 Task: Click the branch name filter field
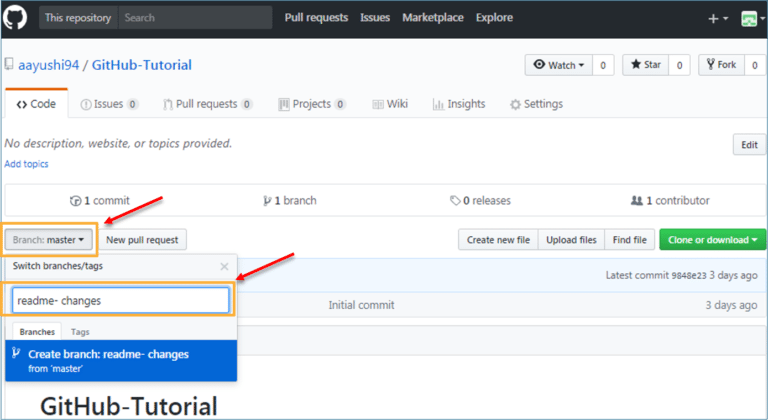pyautogui.click(x=121, y=300)
